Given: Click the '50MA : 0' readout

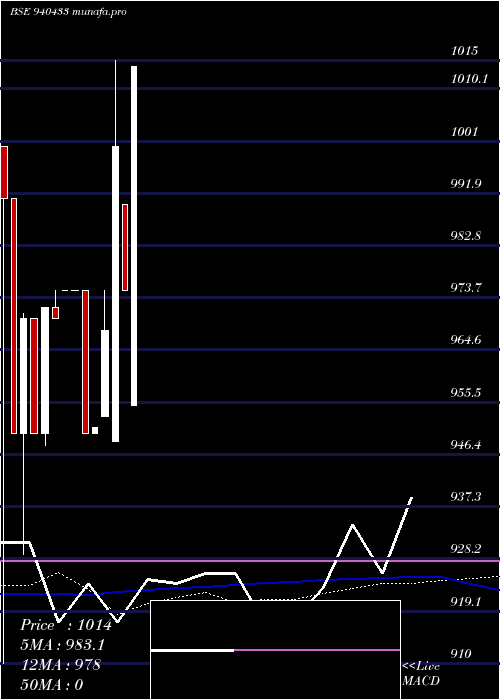Looking at the screenshot, I should 52,685.
